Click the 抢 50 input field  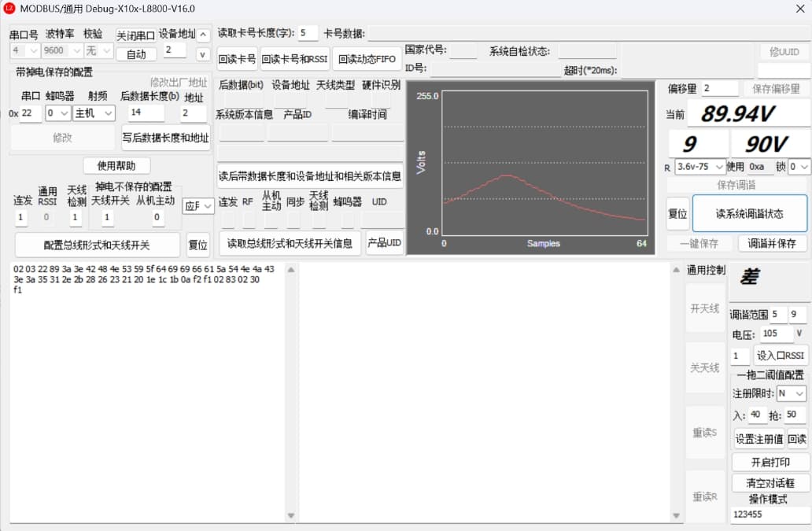point(795,415)
